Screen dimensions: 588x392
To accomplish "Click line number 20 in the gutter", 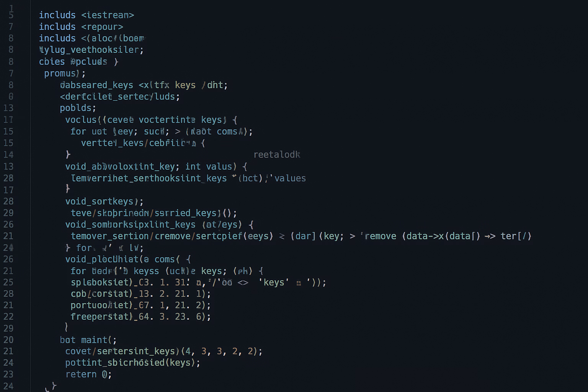I will [x=8, y=340].
